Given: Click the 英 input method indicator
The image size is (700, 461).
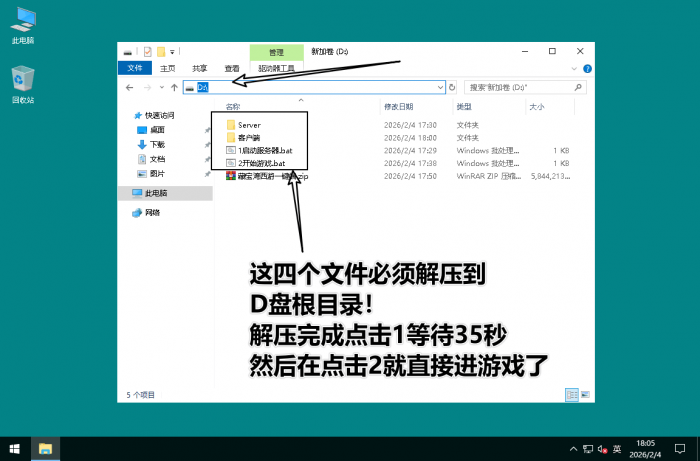Looking at the screenshot, I should coord(617,449).
